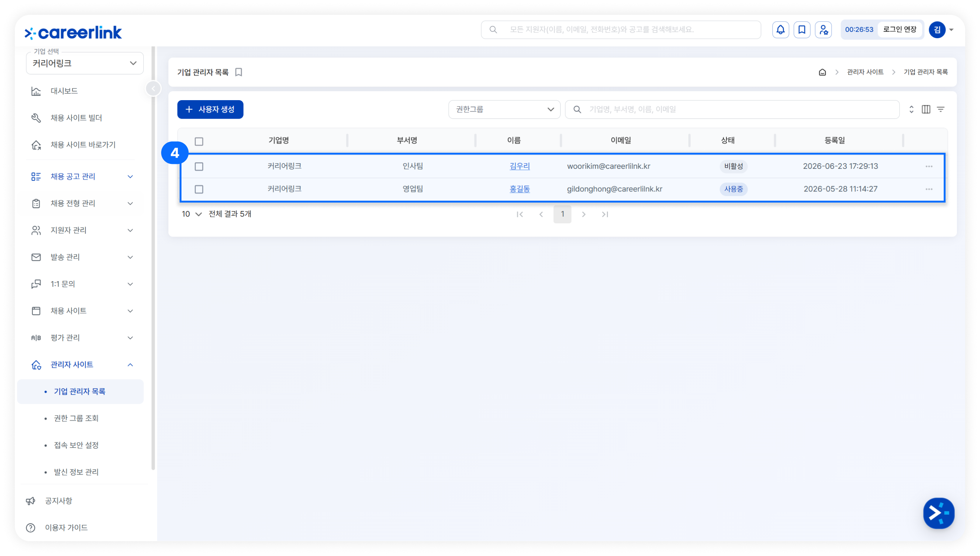Check the checkbox for the 홍길동 row

[199, 189]
